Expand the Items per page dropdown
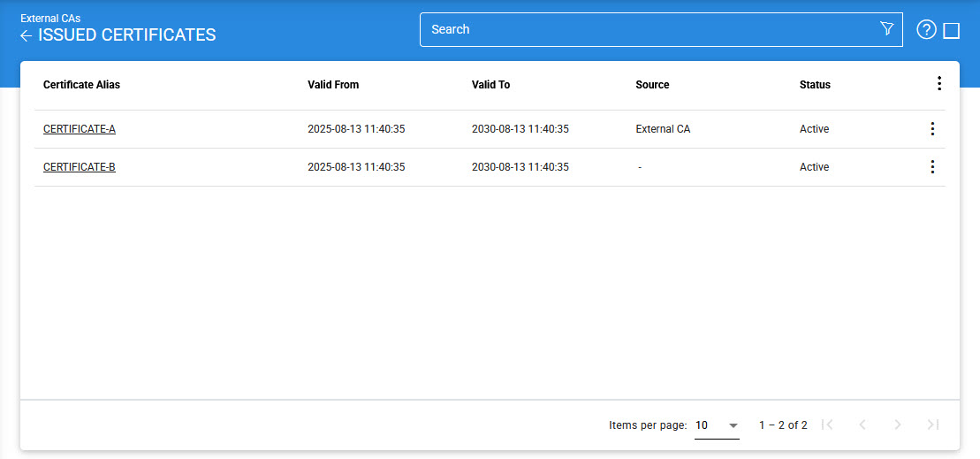This screenshot has width=980, height=459. click(717, 425)
